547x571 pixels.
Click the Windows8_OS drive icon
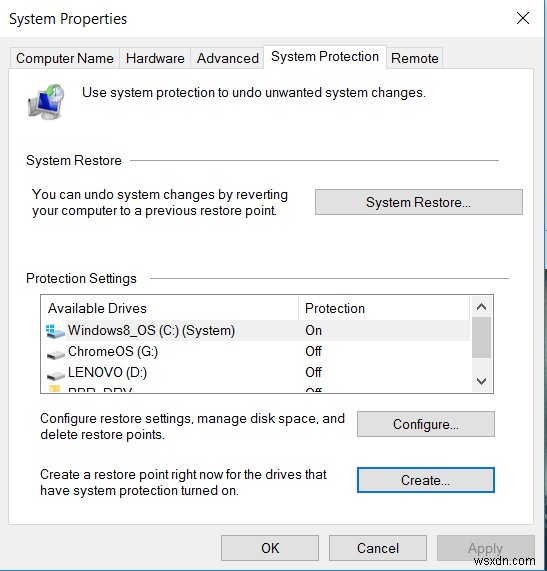pyautogui.click(x=55, y=331)
